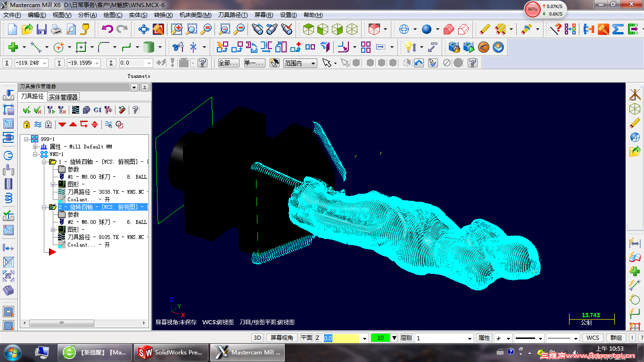644x362 pixels.
Task: Toggle toolpath display wave icon
Action: point(38,124)
